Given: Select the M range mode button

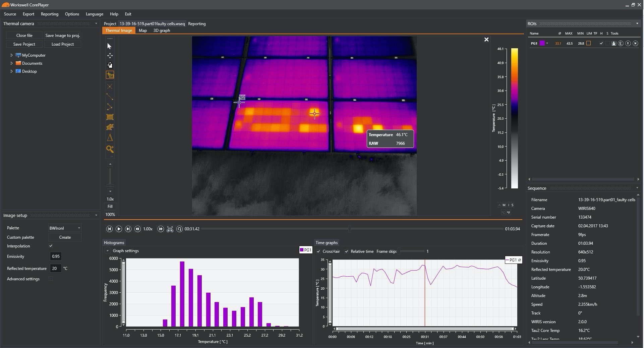Looking at the screenshot, I should pos(504,205).
